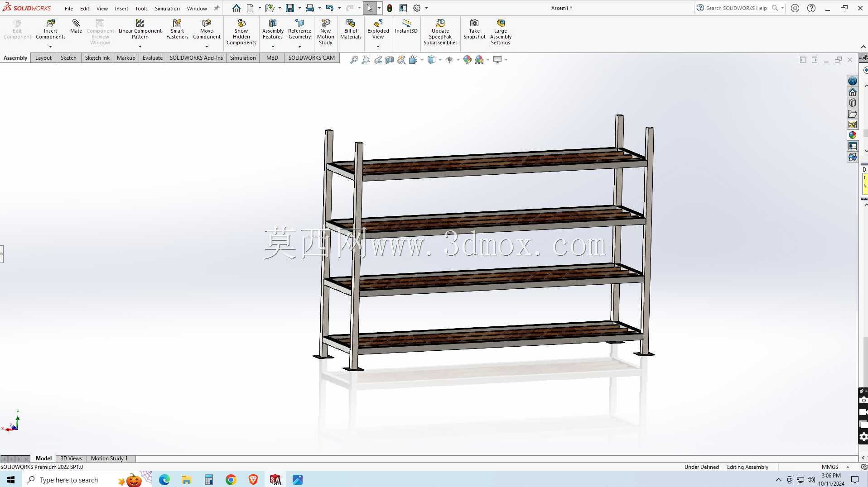Screen dimensions: 868x487
Task: Switch to SOLIDWORKS CAM tab
Action: (312, 58)
